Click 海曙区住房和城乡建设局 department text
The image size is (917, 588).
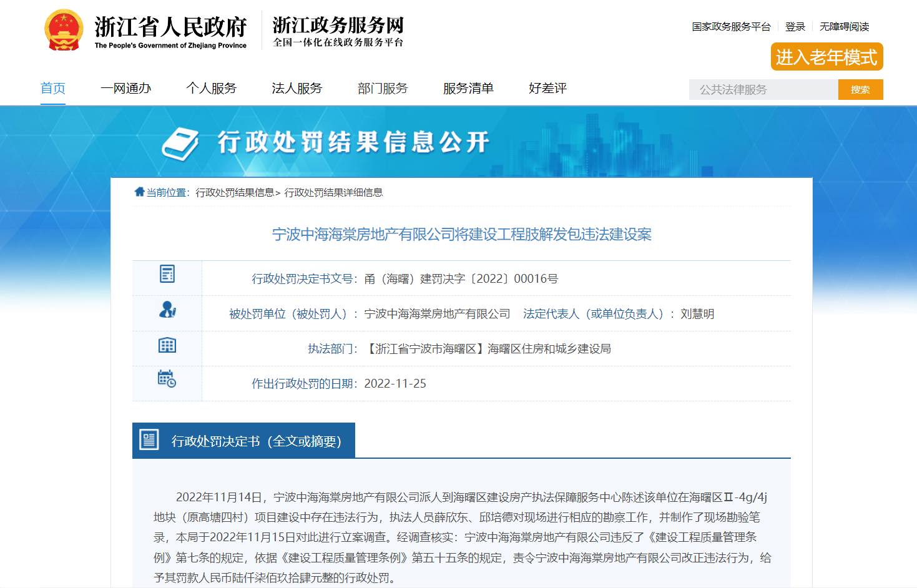coord(549,348)
